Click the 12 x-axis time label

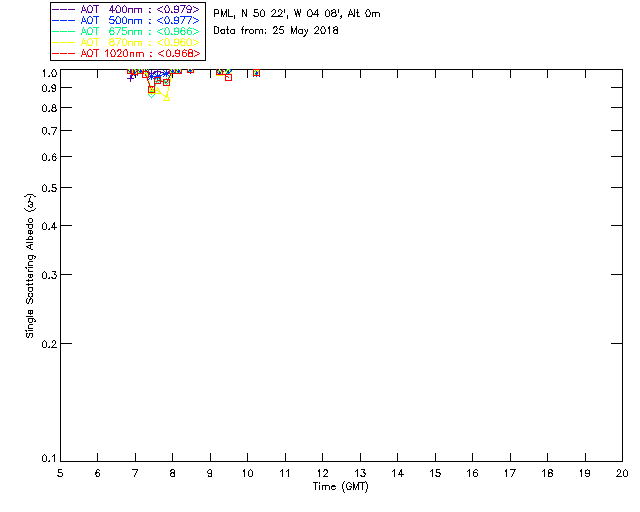click(x=322, y=473)
